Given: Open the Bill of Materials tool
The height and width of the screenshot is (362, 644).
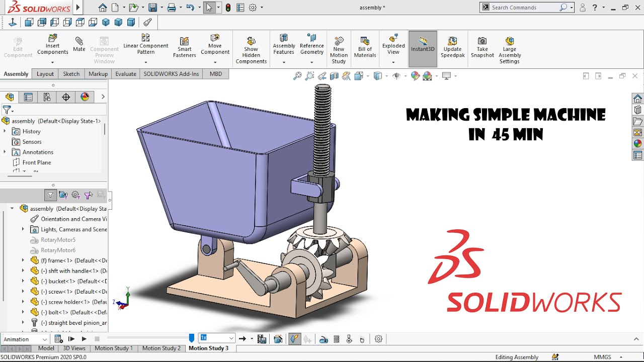Looking at the screenshot, I should (x=365, y=47).
